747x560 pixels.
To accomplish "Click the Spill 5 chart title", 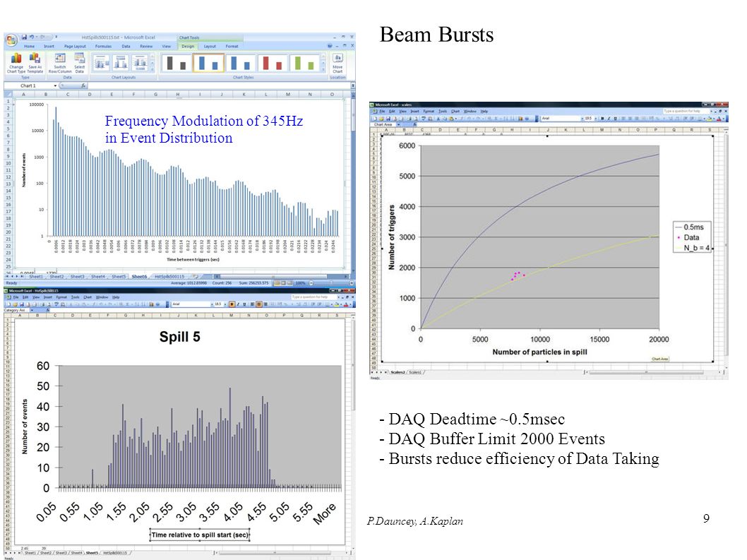I will 179,337.
